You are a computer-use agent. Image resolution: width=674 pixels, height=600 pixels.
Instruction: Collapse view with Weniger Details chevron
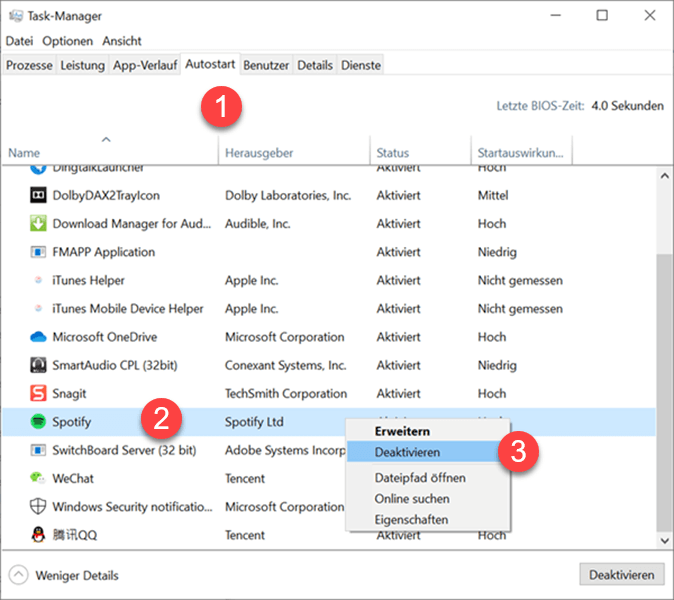(19, 575)
